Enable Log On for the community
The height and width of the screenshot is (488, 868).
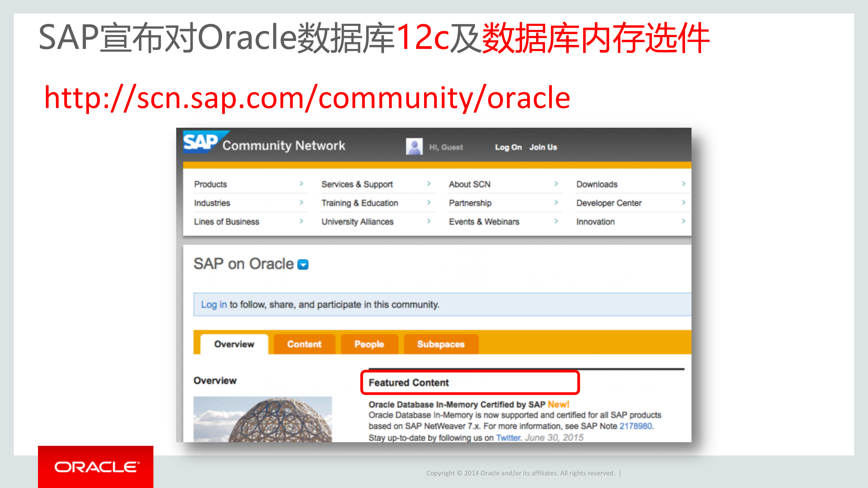point(508,147)
